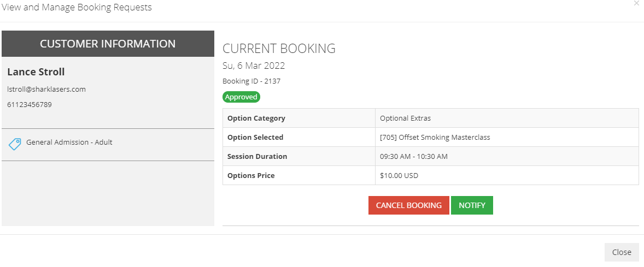Click the green Approved status badge

(x=242, y=97)
